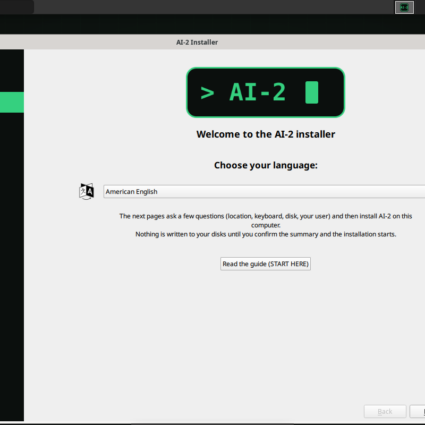Click the AI-2 logo banner
Screen dimensions: 425x425
pyautogui.click(x=265, y=92)
